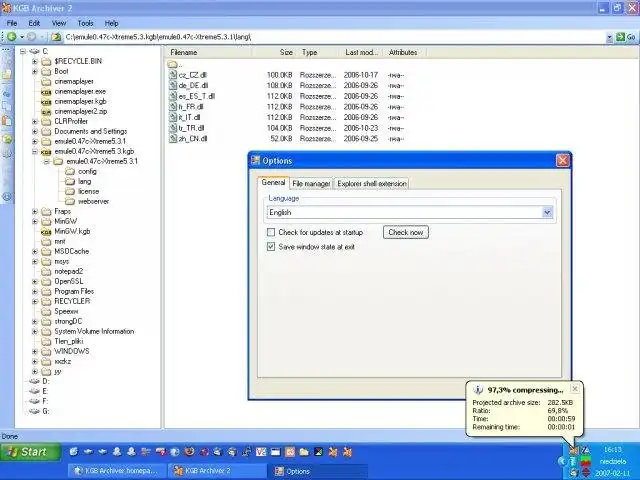Click the Check now button

coord(406,232)
